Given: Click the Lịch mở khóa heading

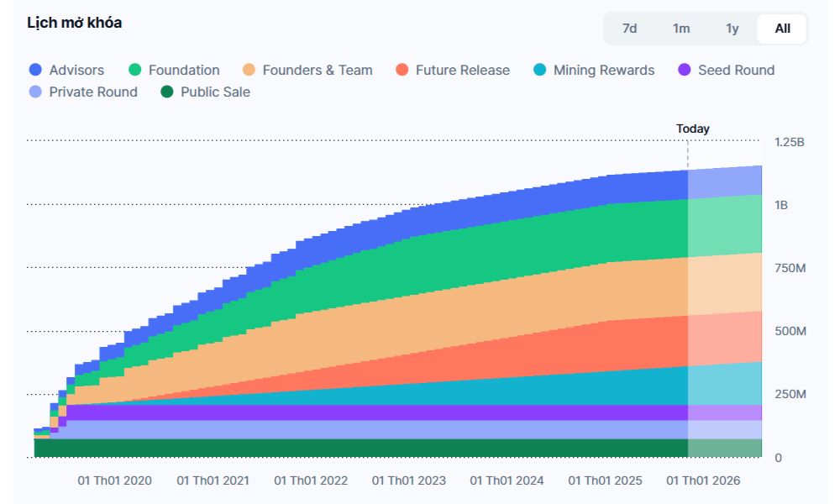Looking at the screenshot, I should pyautogui.click(x=74, y=23).
